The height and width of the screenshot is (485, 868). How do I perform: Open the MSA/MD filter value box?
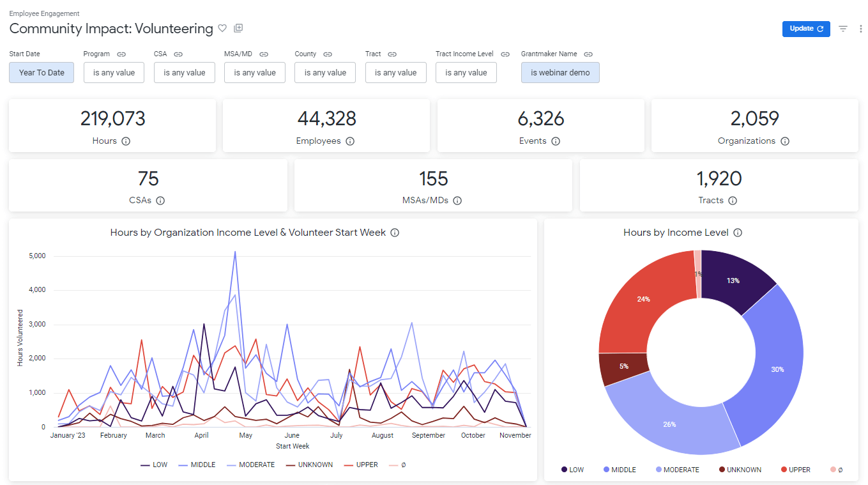tap(254, 73)
